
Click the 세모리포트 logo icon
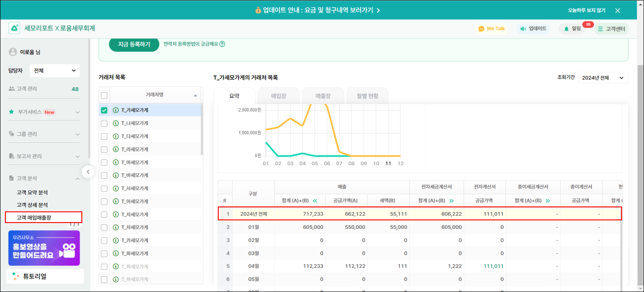click(15, 28)
